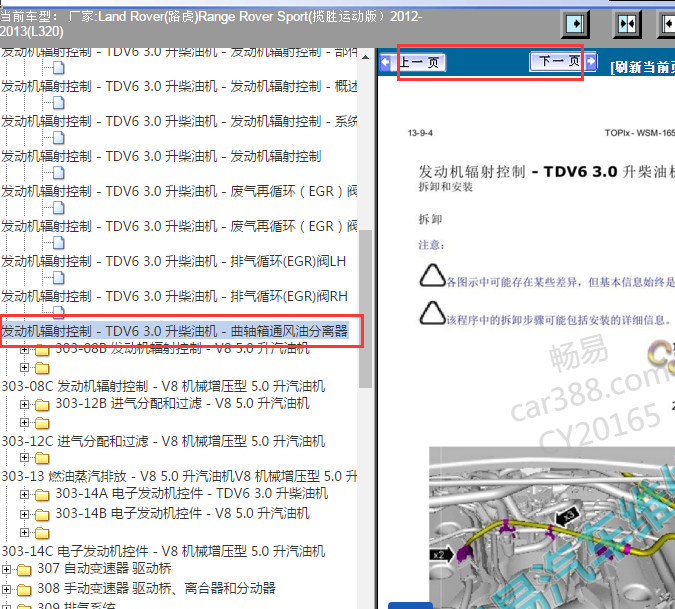Select the 303-12C 进气分配和过滤 label
Image resolution: width=675 pixels, height=609 pixels.
point(163,441)
